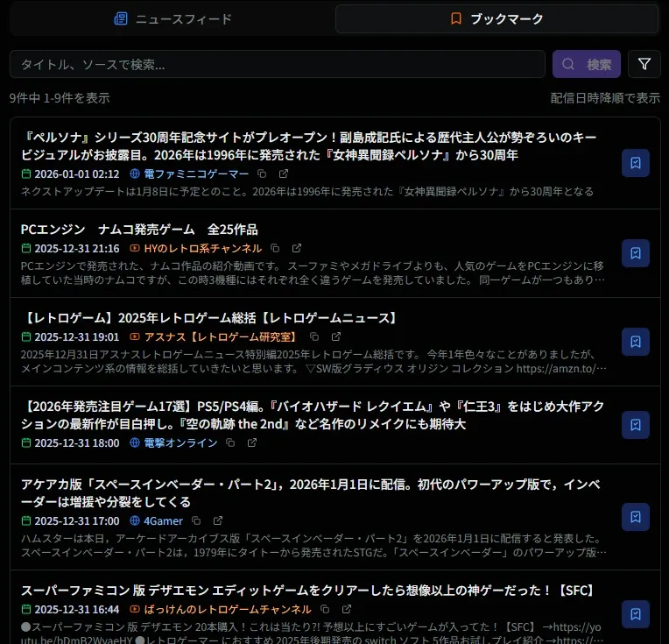This screenshot has width=669, height=644.
Task: Switch to the ニュースフィード tab
Action: (x=173, y=18)
